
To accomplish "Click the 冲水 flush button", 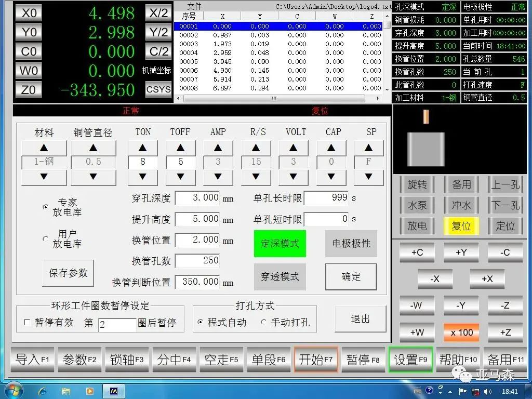I will coord(461,205).
